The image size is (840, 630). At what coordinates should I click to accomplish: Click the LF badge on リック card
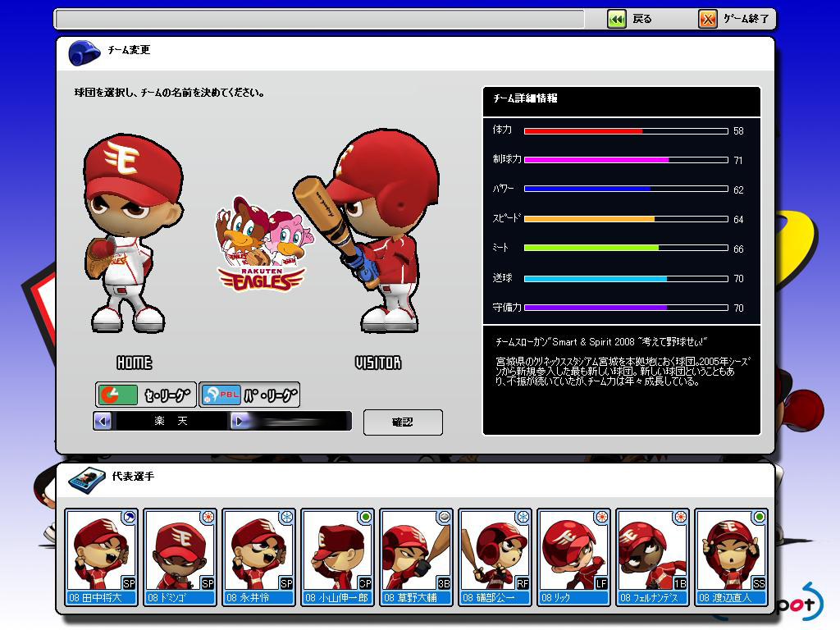tap(601, 583)
